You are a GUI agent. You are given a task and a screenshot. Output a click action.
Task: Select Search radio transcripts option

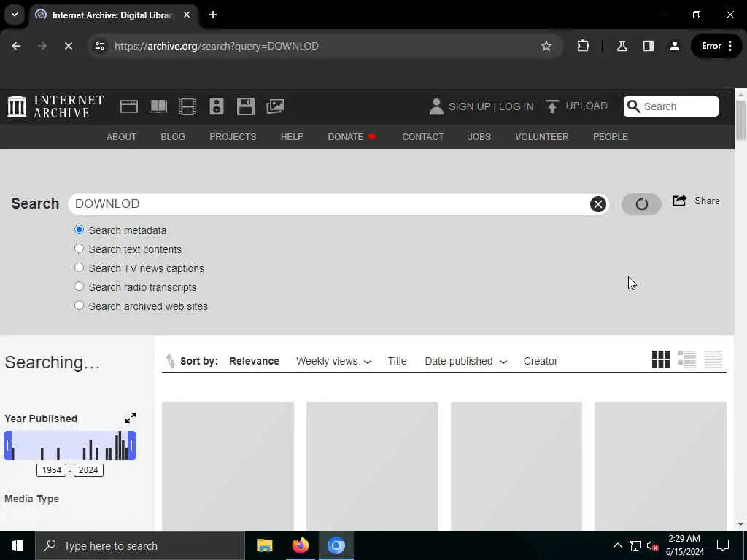(x=79, y=287)
